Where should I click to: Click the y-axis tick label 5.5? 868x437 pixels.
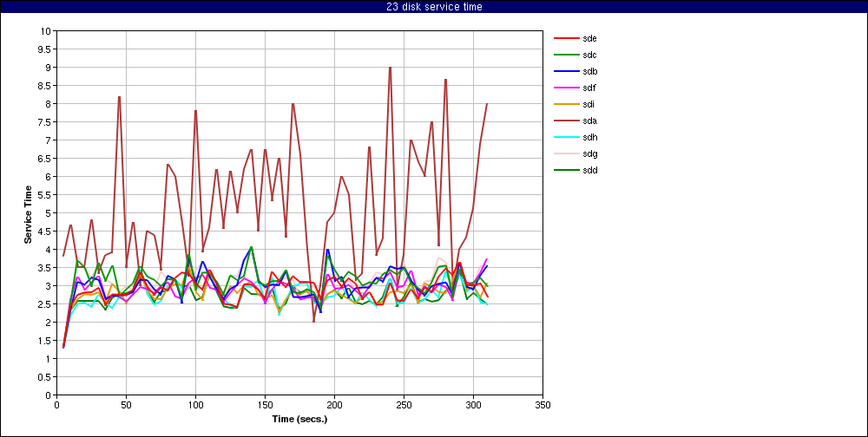(x=45, y=195)
